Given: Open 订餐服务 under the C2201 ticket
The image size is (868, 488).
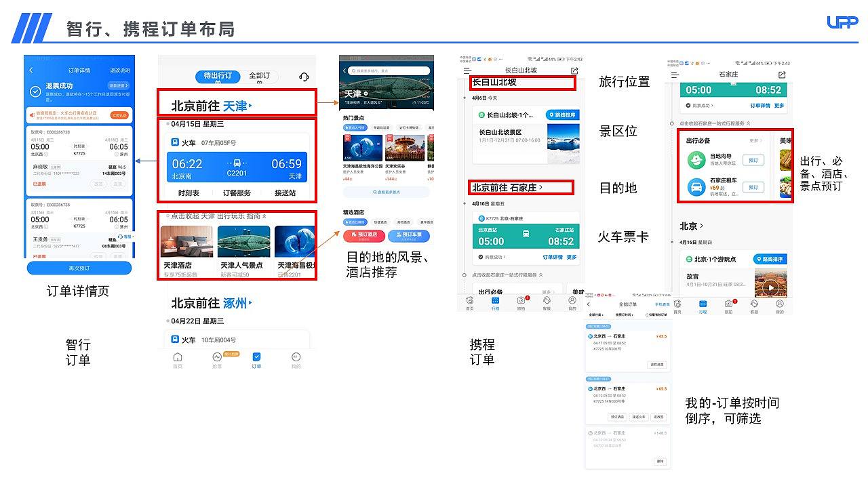Looking at the screenshot, I should 237,193.
